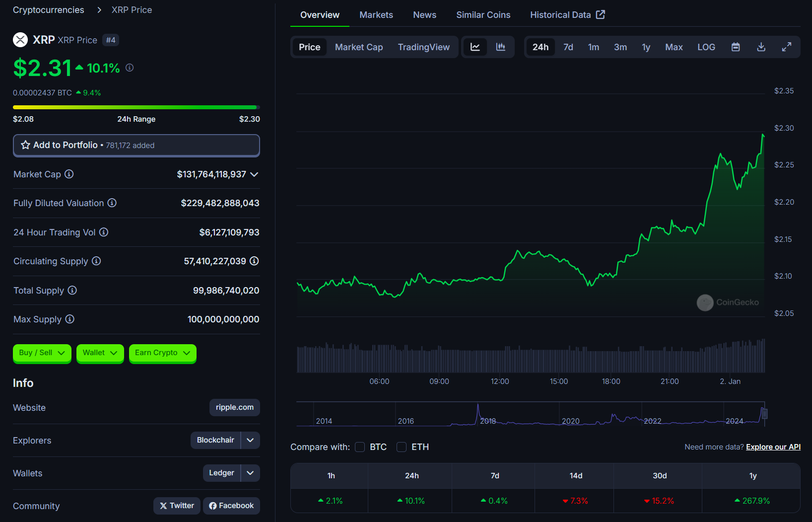Screen dimensions: 812x522
Task: Click Add to Portfolio button
Action: pos(136,146)
